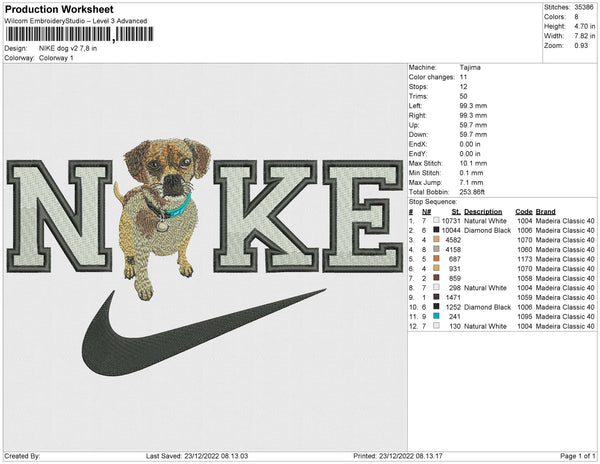
Task: Pick the tan swatch beside stitch count 931
Action: click(x=436, y=269)
